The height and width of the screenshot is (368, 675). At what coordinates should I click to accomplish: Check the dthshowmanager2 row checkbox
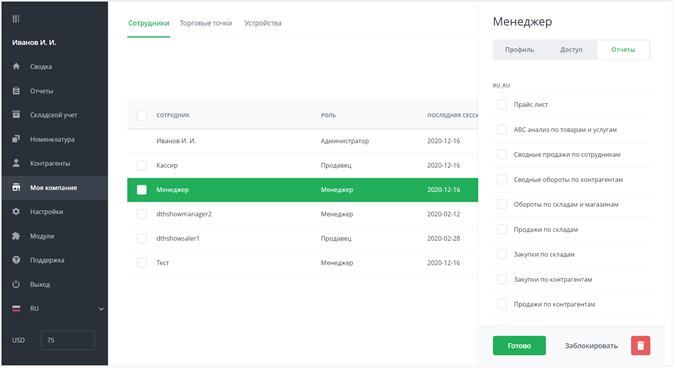(142, 214)
